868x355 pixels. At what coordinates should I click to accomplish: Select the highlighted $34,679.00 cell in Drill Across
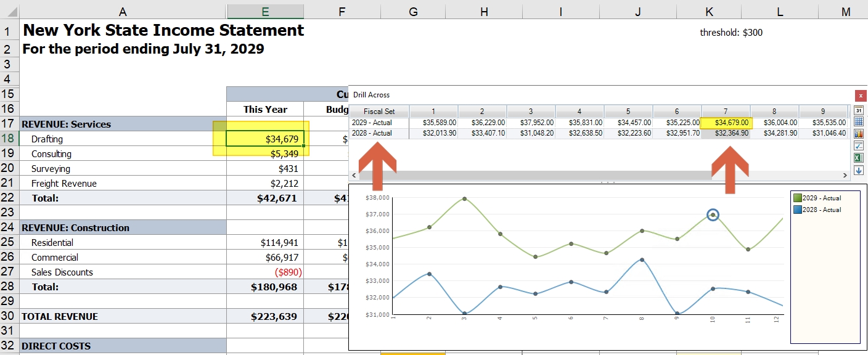pyautogui.click(x=727, y=123)
